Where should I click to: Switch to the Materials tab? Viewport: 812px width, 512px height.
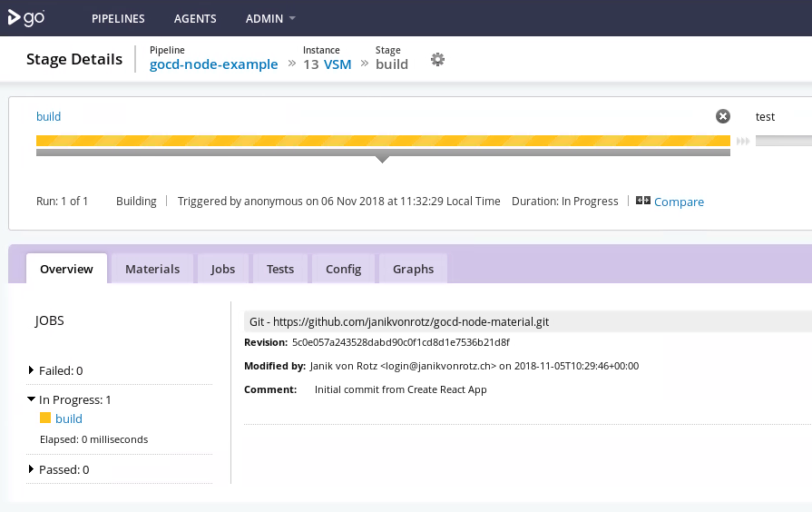[x=152, y=269]
